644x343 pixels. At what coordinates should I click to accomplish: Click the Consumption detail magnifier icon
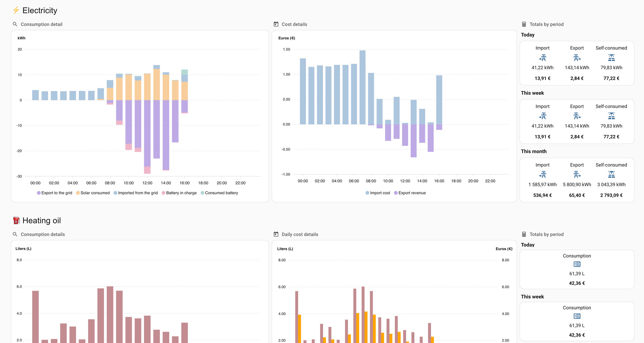click(15, 24)
